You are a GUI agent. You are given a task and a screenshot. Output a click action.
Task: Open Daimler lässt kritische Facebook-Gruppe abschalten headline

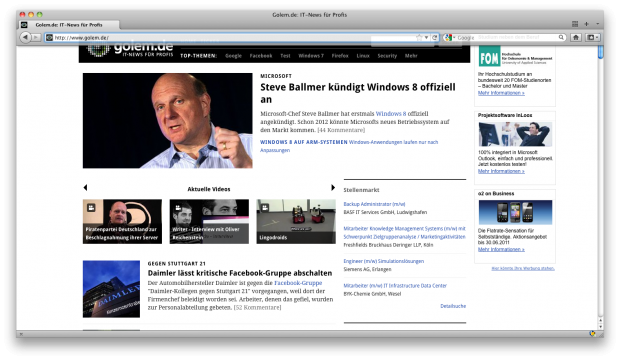point(240,273)
